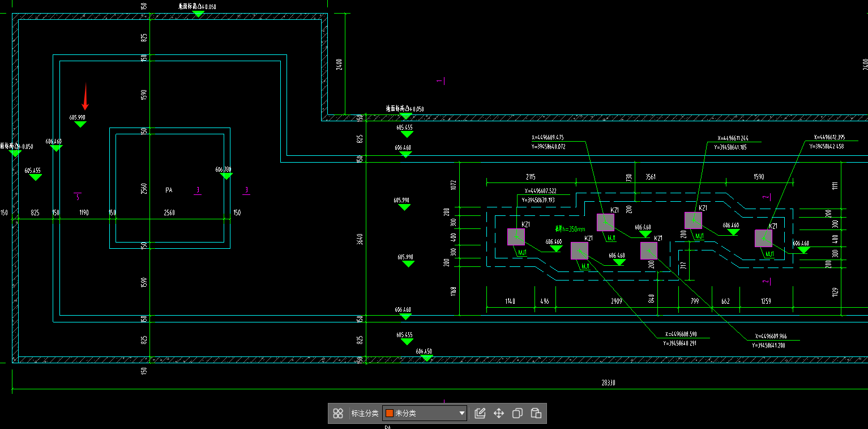Click the 2400 vertical dimension text
The height and width of the screenshot is (429, 868).
coord(339,63)
